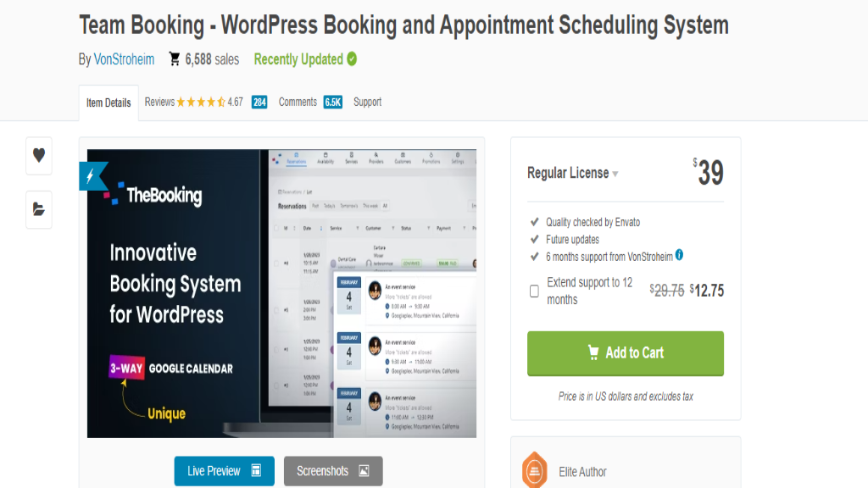Enable Extend support to 12 months checkbox
Screen dimensions: 868x488
point(534,291)
